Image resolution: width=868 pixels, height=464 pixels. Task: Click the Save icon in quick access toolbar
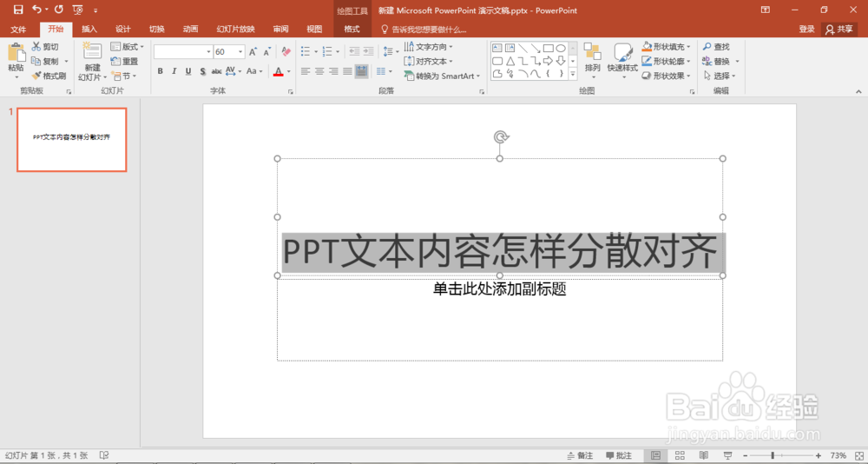click(18, 10)
